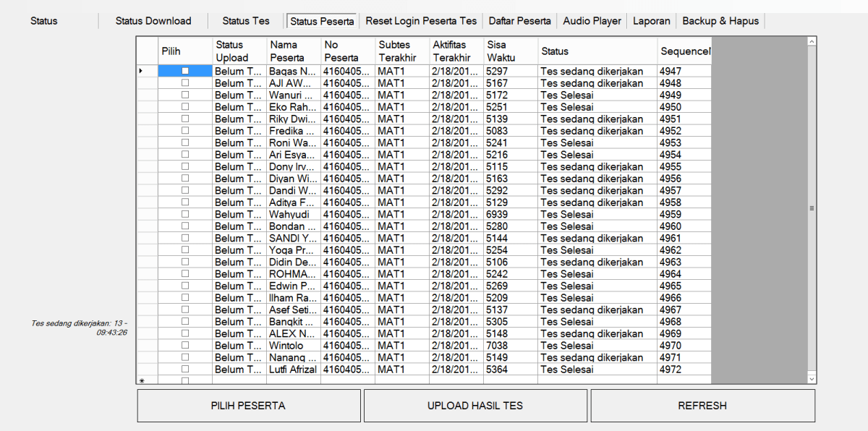Open the Daftar Peserta tab

tap(519, 21)
